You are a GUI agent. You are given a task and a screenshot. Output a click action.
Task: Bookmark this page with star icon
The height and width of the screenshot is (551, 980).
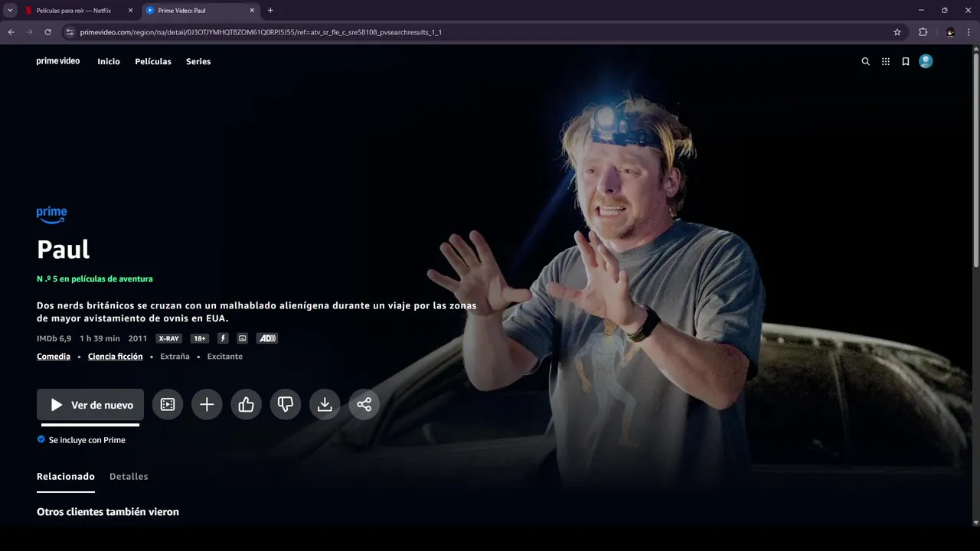coord(897,32)
